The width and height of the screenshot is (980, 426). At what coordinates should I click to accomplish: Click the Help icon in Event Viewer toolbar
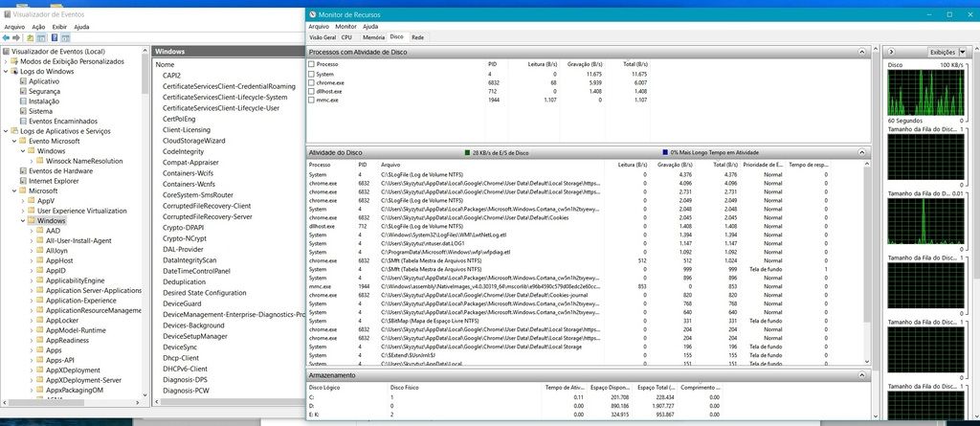[55, 37]
